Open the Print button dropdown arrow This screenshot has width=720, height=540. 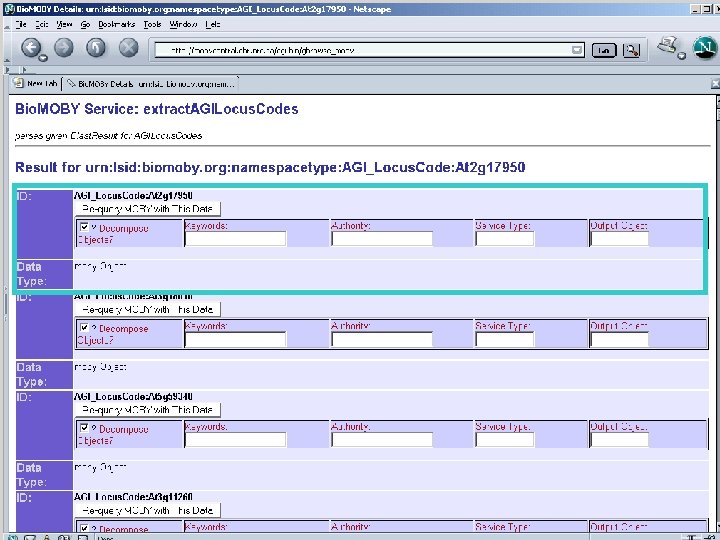[682, 56]
